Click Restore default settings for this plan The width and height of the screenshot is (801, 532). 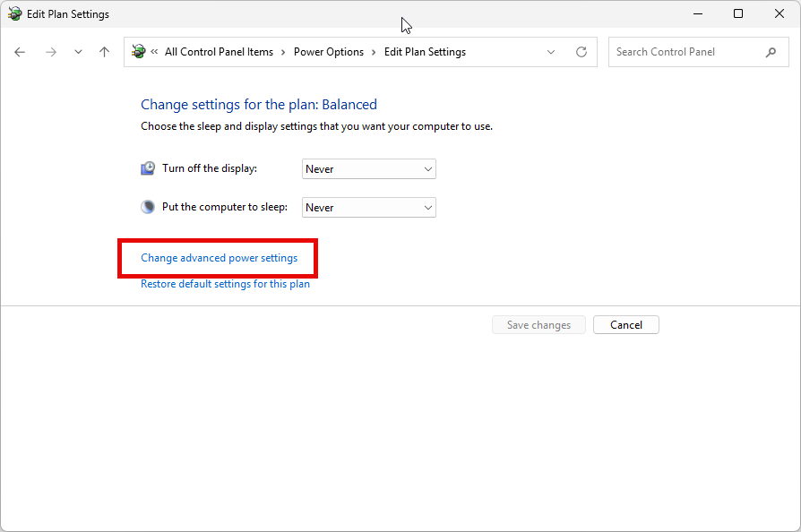click(225, 284)
